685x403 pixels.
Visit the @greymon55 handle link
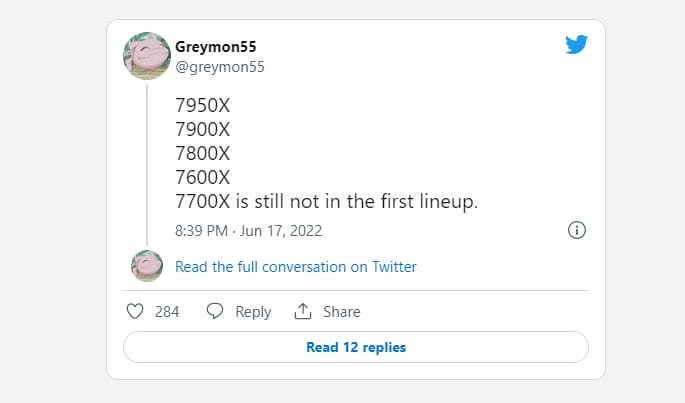pyautogui.click(x=220, y=67)
